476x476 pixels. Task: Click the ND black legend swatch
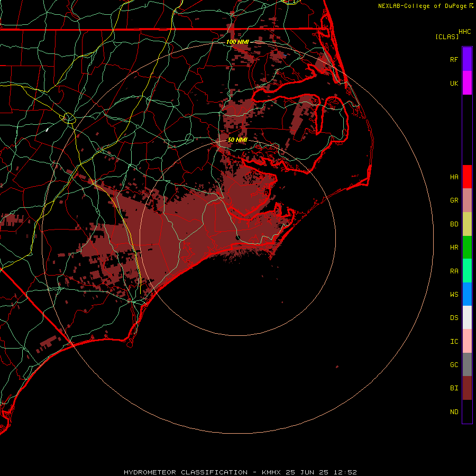467,411
